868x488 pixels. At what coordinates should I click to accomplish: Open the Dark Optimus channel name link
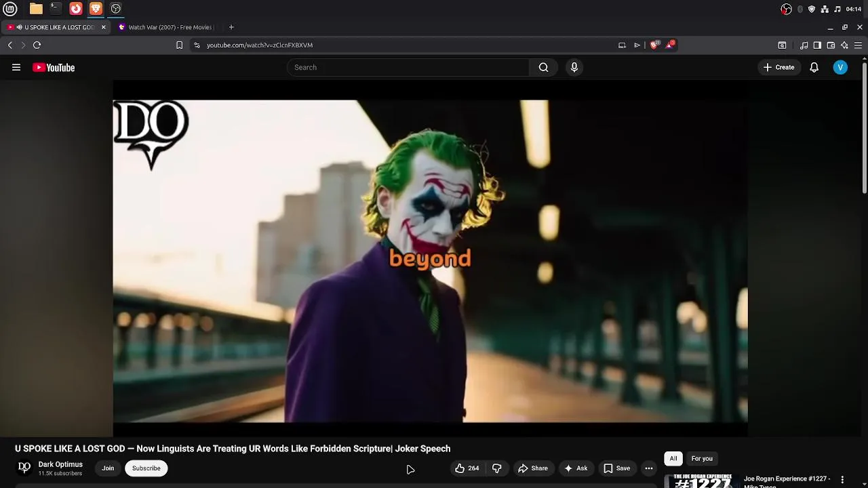pyautogui.click(x=60, y=464)
